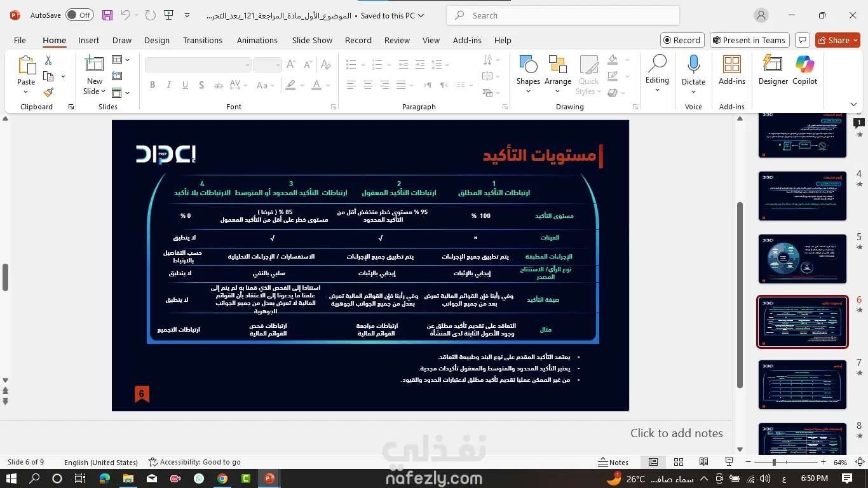Viewport: 868px width, 488px height.
Task: Open the Windows Start menu
Action: tap(11, 478)
